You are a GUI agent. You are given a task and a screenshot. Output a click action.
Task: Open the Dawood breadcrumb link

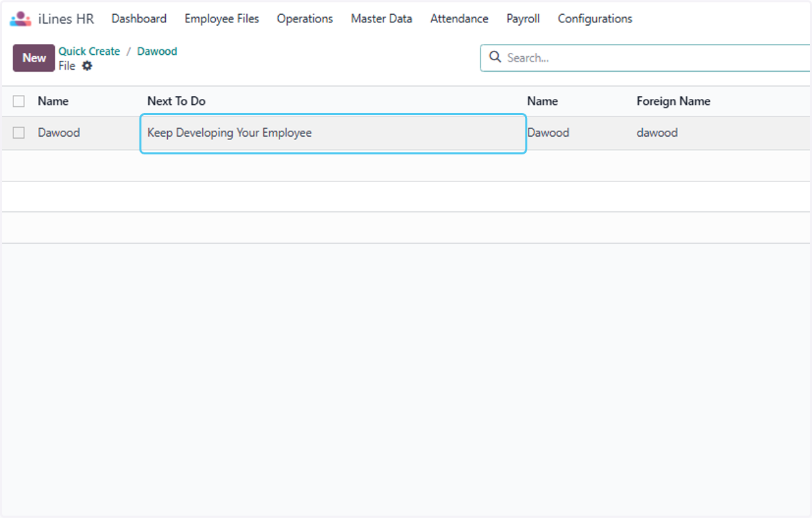pyautogui.click(x=157, y=51)
